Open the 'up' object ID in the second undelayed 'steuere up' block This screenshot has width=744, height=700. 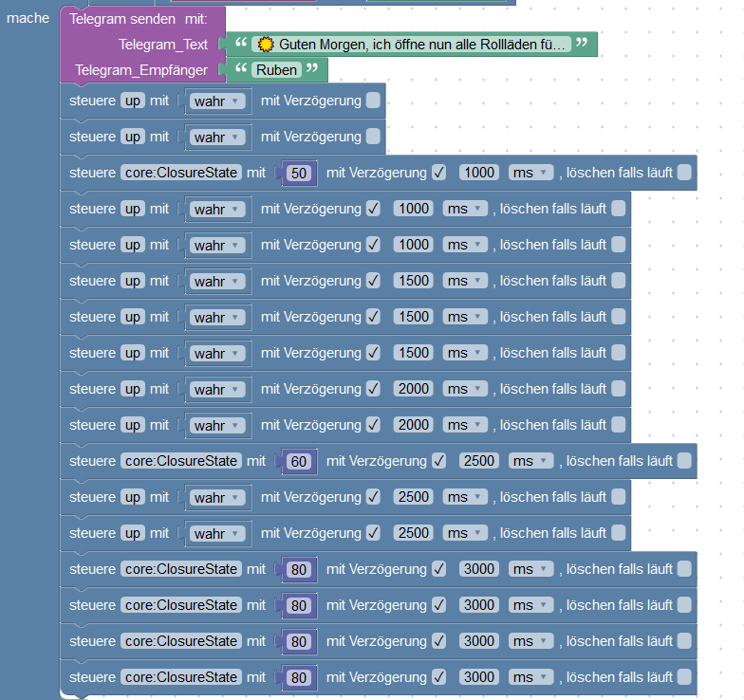133,137
